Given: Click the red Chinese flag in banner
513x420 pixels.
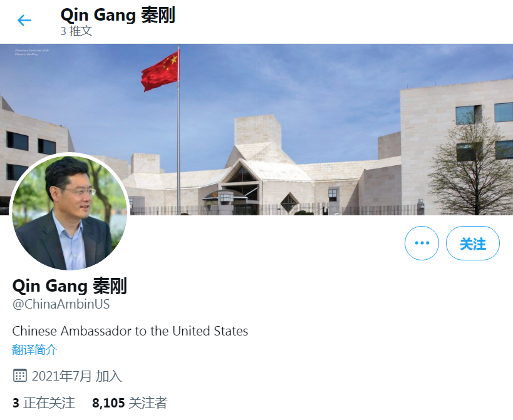Looking at the screenshot, I should 160,71.
